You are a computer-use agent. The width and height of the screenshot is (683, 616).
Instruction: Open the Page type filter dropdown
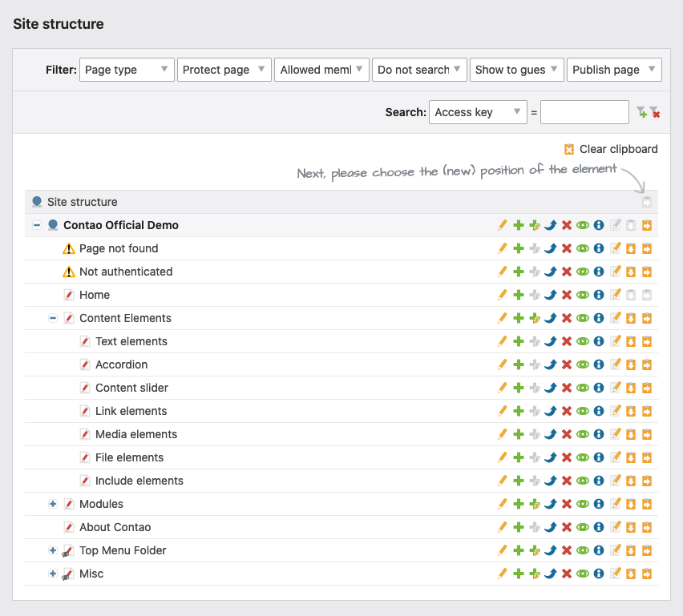[127, 70]
